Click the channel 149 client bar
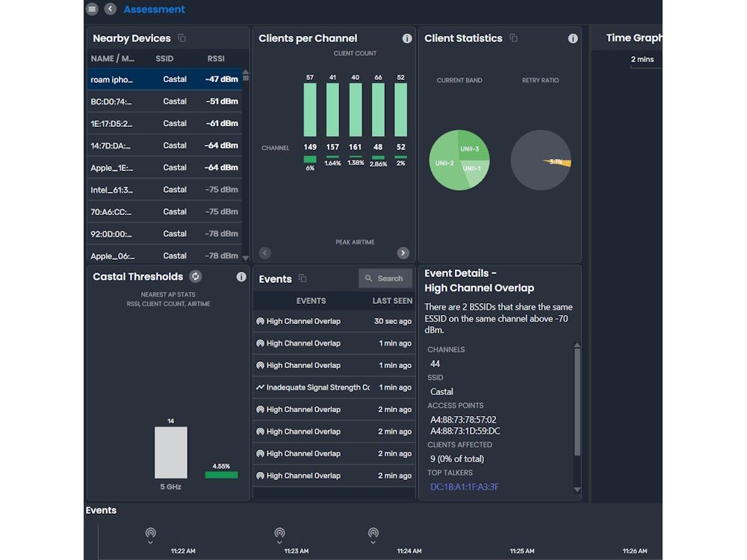Viewport: 747px width, 560px height. tap(310, 110)
